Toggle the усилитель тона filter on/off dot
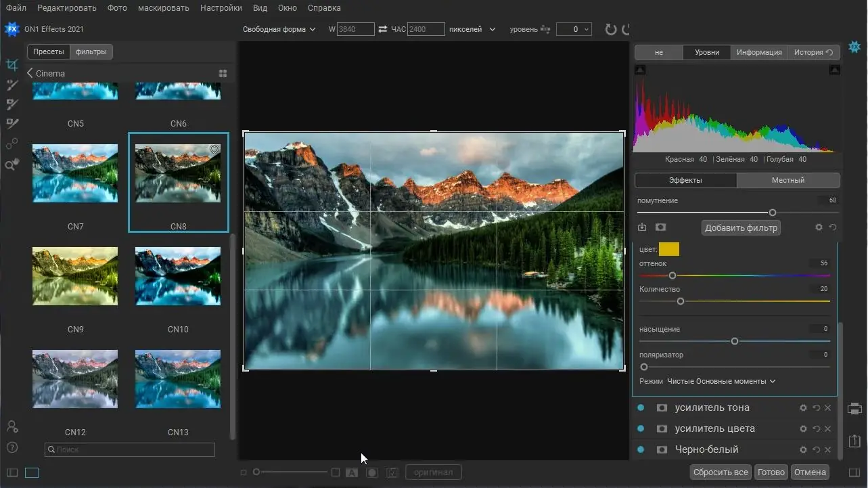The width and height of the screenshot is (868, 488). pyautogui.click(x=641, y=408)
